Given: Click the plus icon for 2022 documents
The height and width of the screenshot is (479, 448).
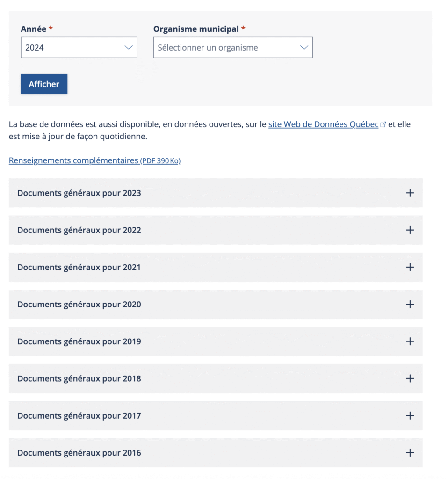Looking at the screenshot, I should click(x=410, y=230).
